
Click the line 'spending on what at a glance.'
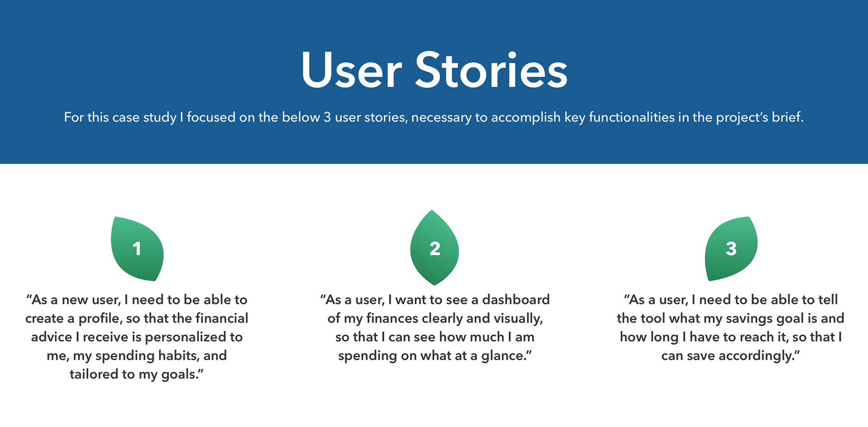tap(434, 356)
